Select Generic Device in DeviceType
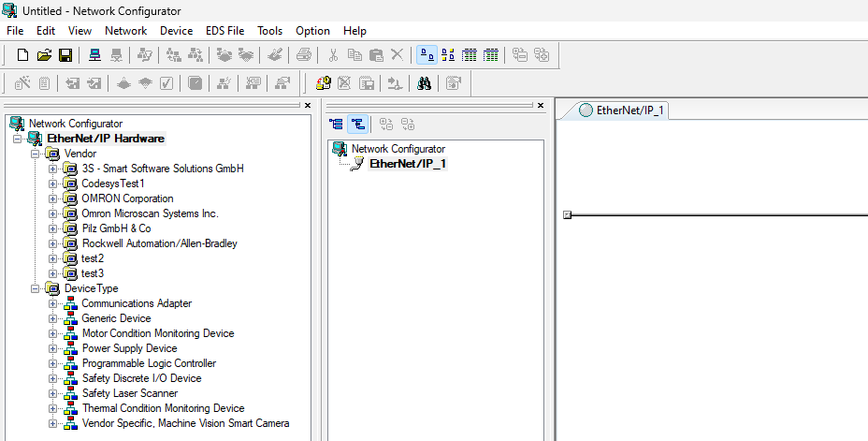Screen dimensions: 868x441 (116, 318)
